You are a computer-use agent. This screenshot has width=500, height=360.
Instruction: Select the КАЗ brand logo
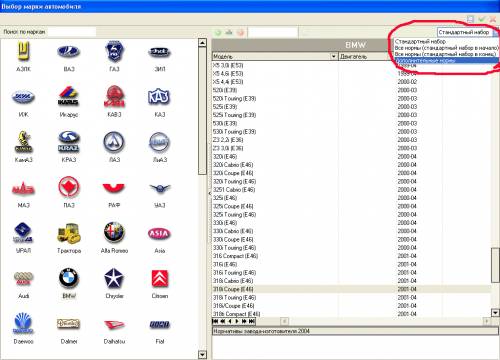pyautogui.click(x=159, y=96)
